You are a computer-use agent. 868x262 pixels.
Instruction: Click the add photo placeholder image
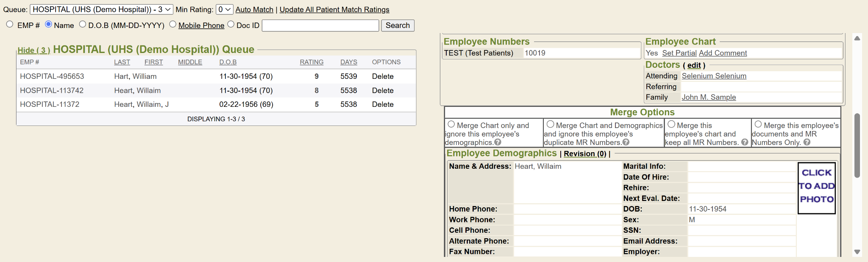tap(816, 188)
